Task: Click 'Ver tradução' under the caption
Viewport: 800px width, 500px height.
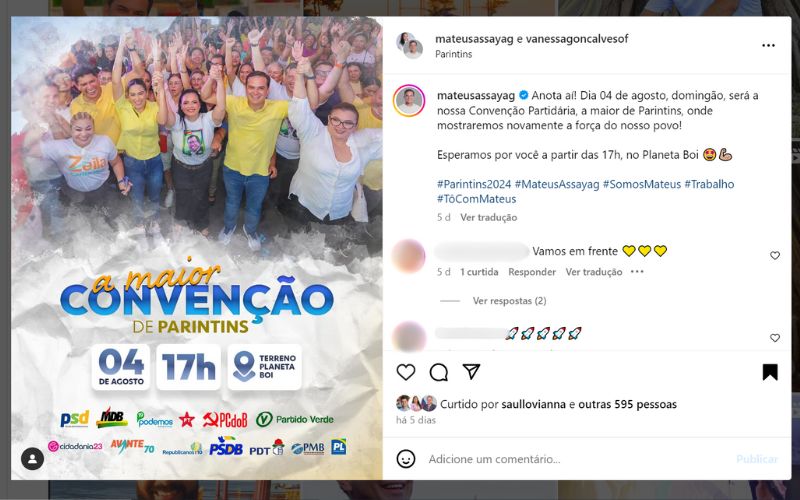Action: (x=488, y=217)
